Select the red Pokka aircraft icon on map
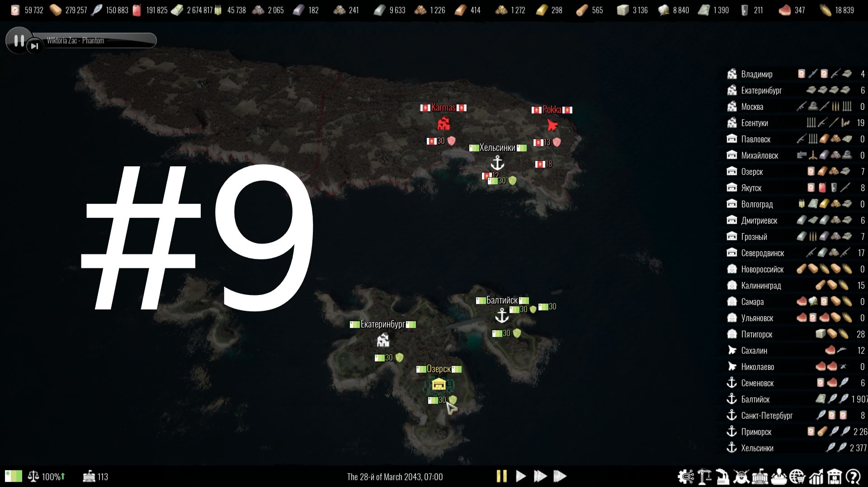868x487 pixels. [x=552, y=125]
